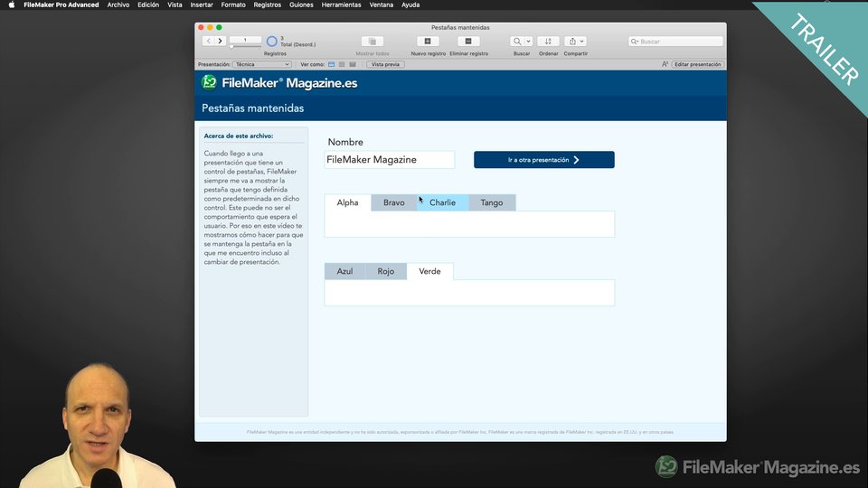Go to the next record arrow
The image size is (868, 488).
[221, 41]
